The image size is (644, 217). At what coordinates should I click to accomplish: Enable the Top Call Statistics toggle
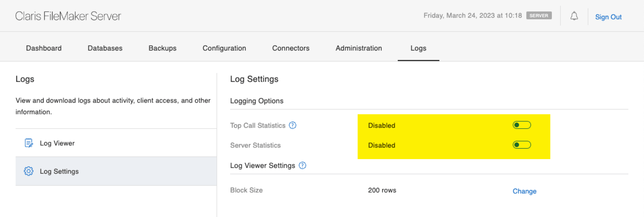[x=522, y=125]
